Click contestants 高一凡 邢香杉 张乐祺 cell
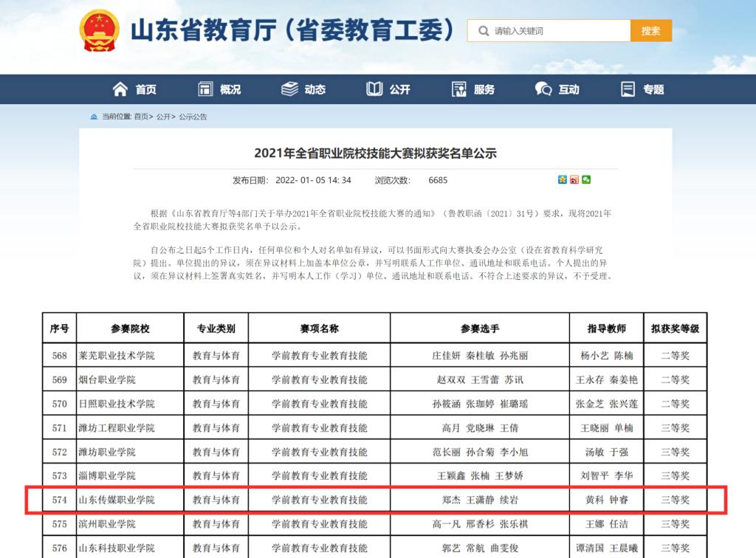756x558 pixels. click(x=480, y=524)
